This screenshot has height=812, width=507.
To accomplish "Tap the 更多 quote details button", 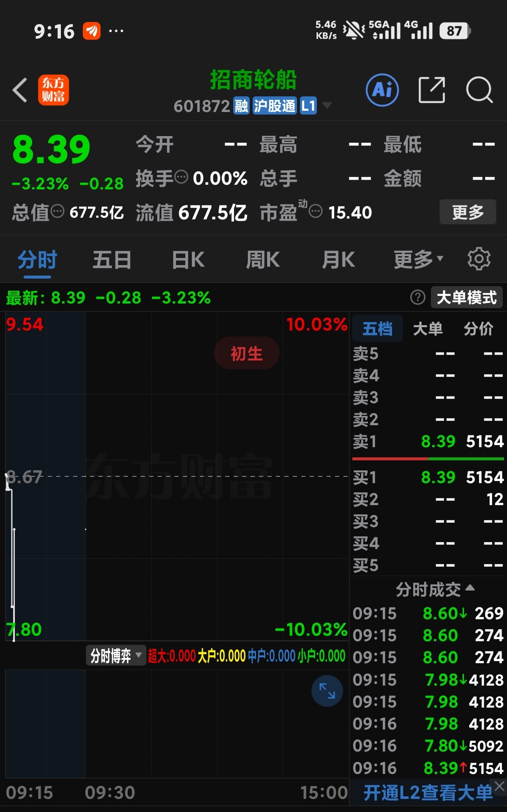I will pos(468,212).
